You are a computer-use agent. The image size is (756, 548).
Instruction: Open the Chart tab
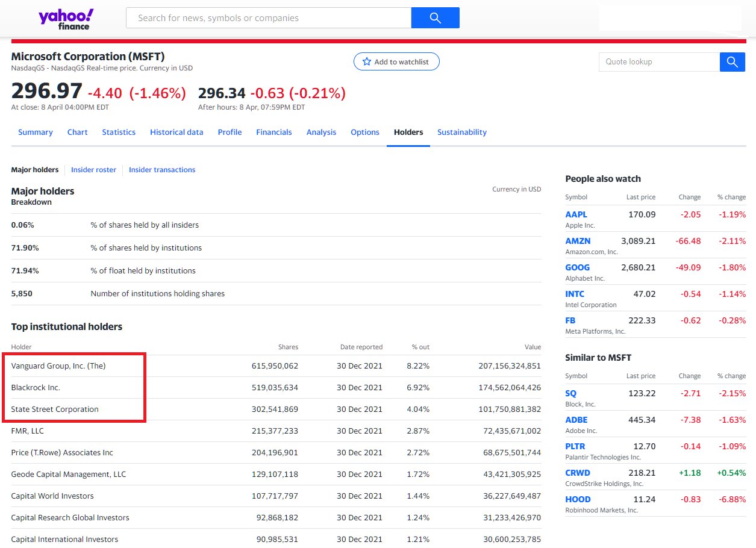tap(78, 132)
